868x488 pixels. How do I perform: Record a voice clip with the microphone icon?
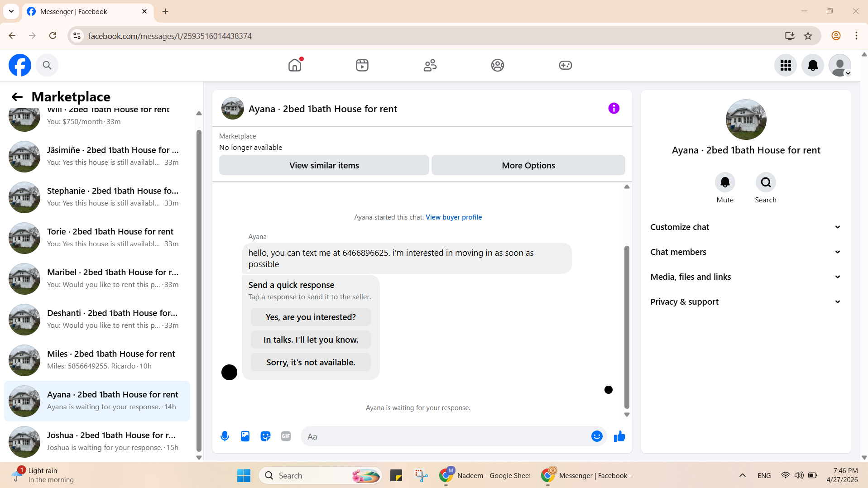225,436
